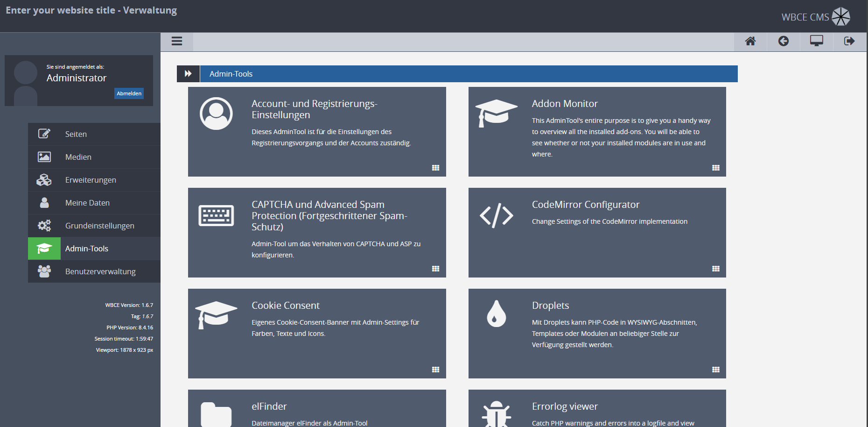
Task: Open the elFinder tool title
Action: coord(269,406)
